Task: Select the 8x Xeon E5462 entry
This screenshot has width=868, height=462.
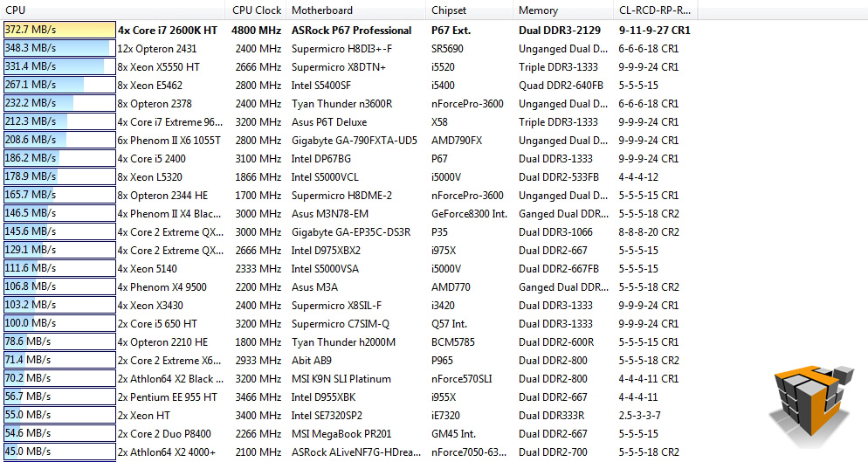Action: [x=149, y=86]
